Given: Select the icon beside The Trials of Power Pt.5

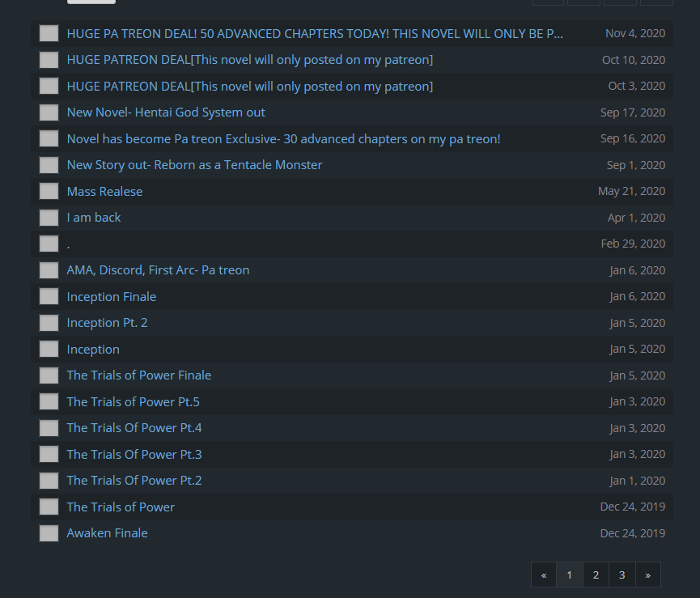Looking at the screenshot, I should pyautogui.click(x=49, y=401).
